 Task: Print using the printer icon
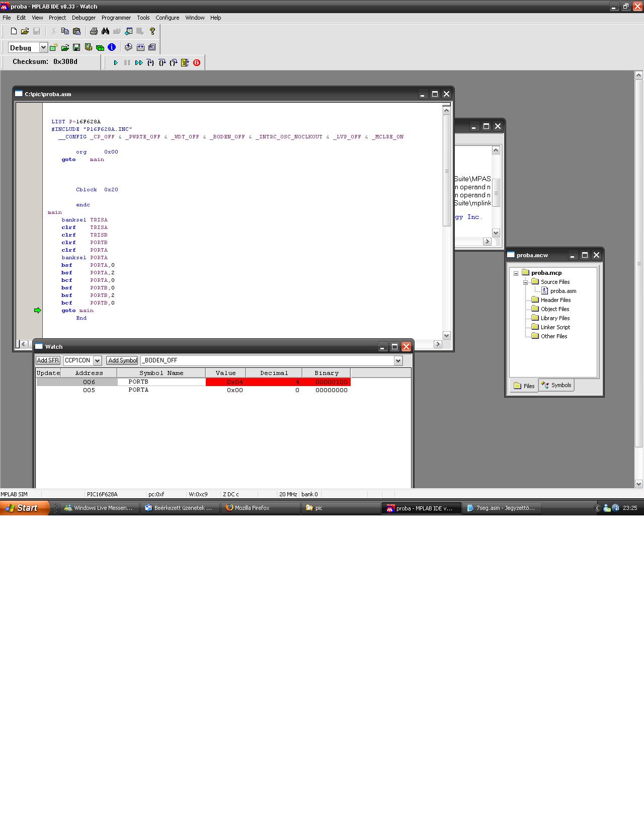point(94,31)
